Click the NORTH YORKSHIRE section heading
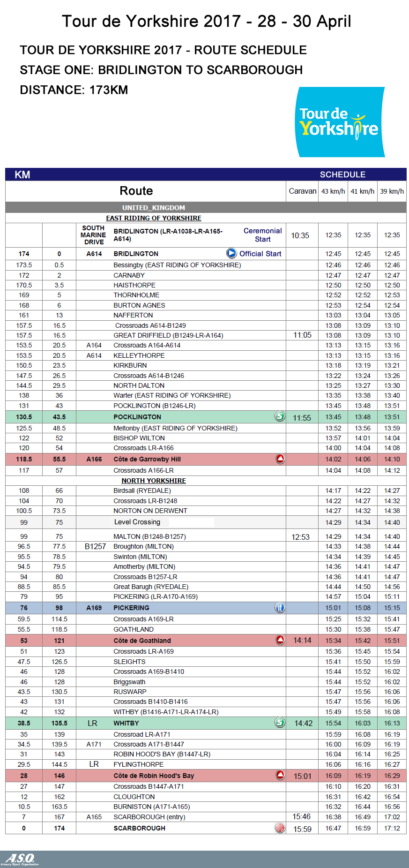Image resolution: width=409 pixels, height=868 pixels. pyautogui.click(x=154, y=481)
